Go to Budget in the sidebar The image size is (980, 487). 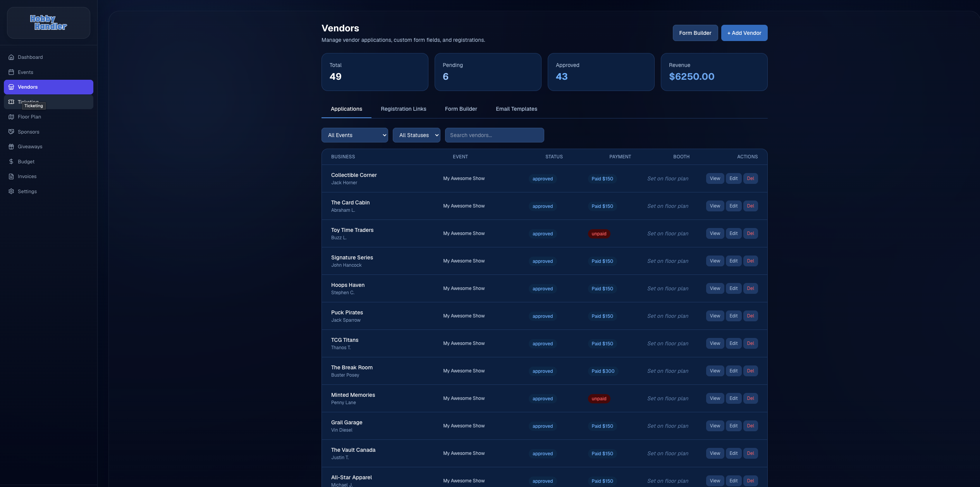pyautogui.click(x=48, y=161)
